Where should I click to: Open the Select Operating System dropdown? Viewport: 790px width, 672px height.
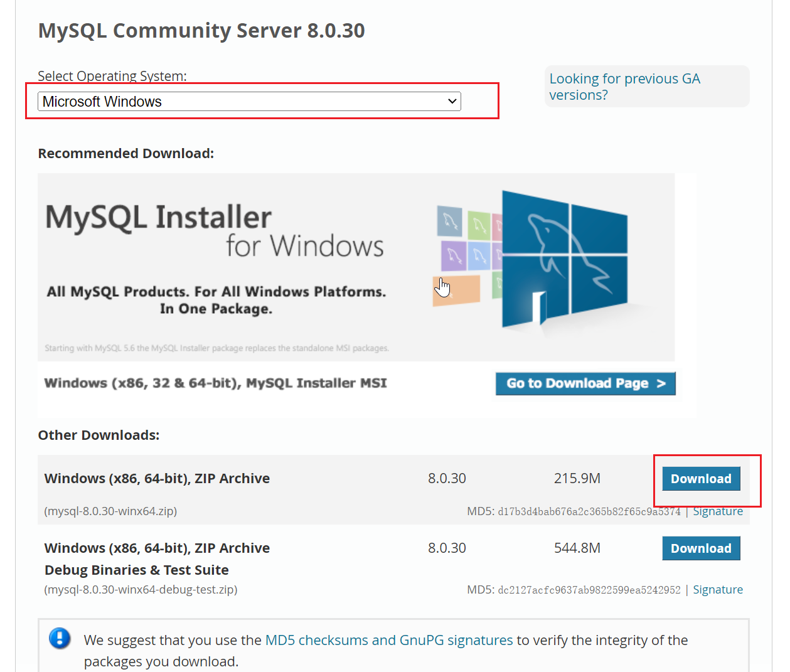(x=249, y=101)
